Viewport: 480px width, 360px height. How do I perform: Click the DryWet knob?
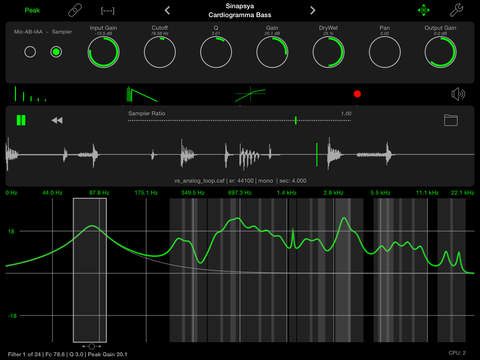point(328,52)
